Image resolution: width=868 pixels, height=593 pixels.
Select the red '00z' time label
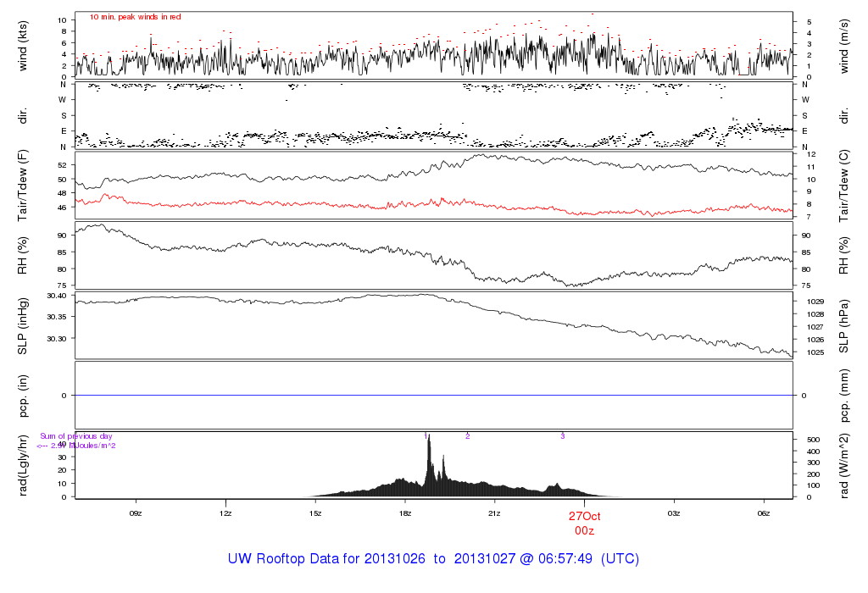pyautogui.click(x=585, y=530)
